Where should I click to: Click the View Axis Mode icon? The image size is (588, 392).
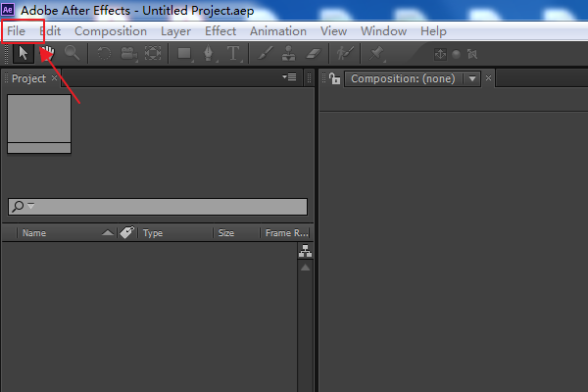pos(472,55)
